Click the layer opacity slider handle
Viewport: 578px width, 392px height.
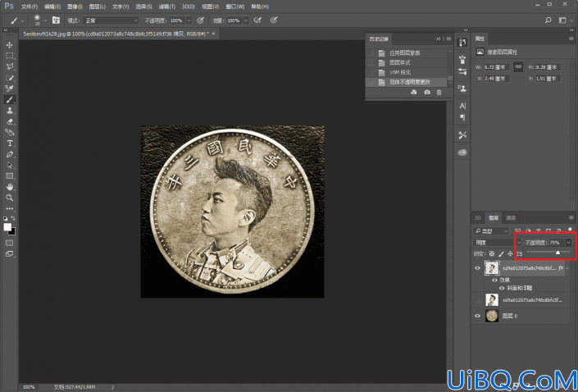coord(558,253)
